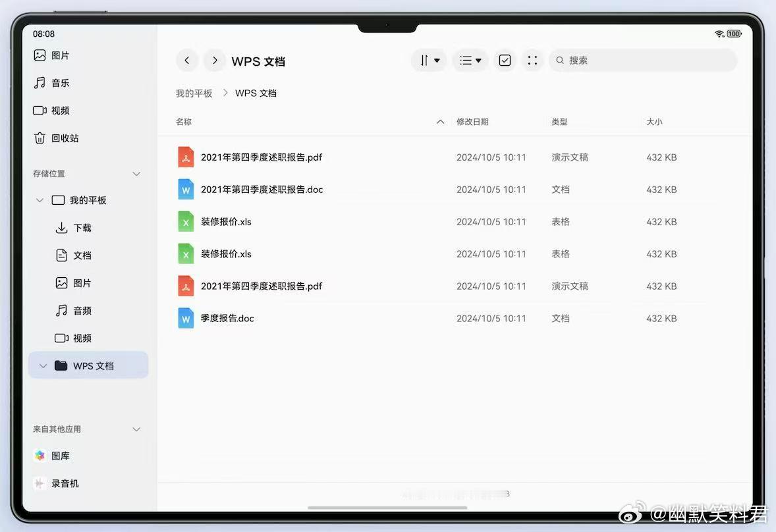Open the 音频 audio folder
This screenshot has width=776, height=532.
73,311
